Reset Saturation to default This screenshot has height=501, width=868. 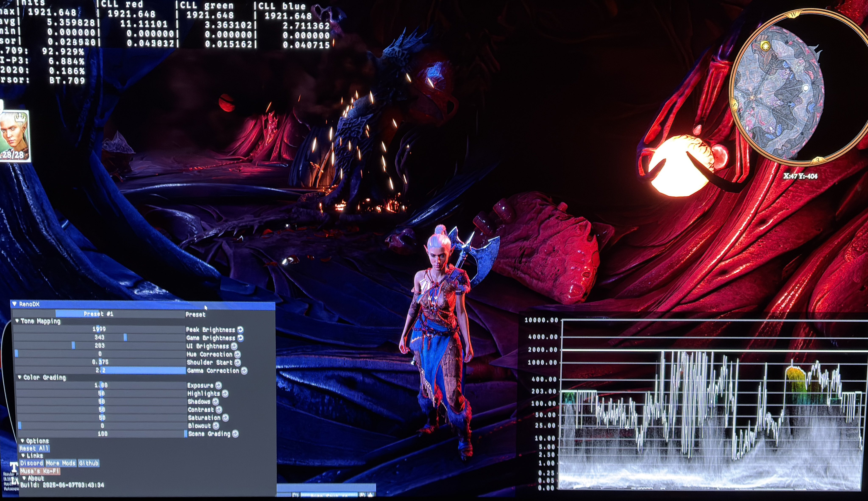(x=225, y=418)
